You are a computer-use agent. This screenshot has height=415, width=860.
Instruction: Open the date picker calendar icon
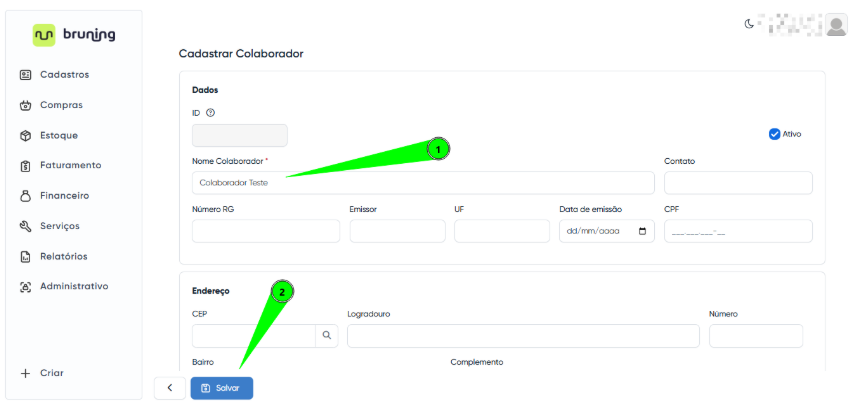[642, 231]
